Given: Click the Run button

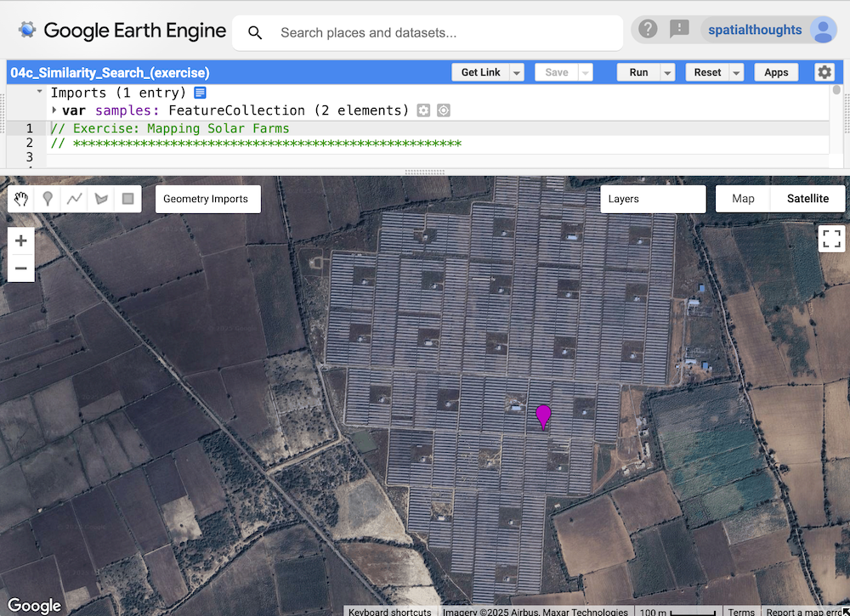Looking at the screenshot, I should 638,73.
